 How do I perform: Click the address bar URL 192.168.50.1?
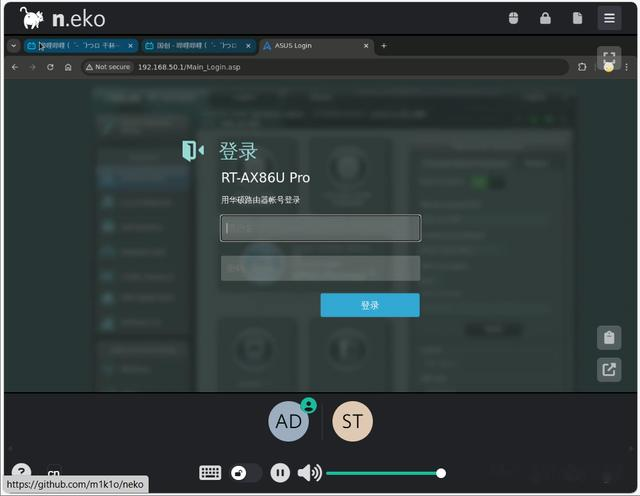click(x=189, y=67)
